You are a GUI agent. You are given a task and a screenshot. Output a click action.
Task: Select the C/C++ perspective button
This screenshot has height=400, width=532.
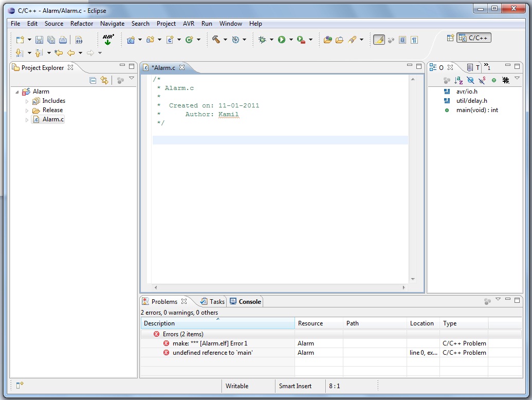(474, 38)
